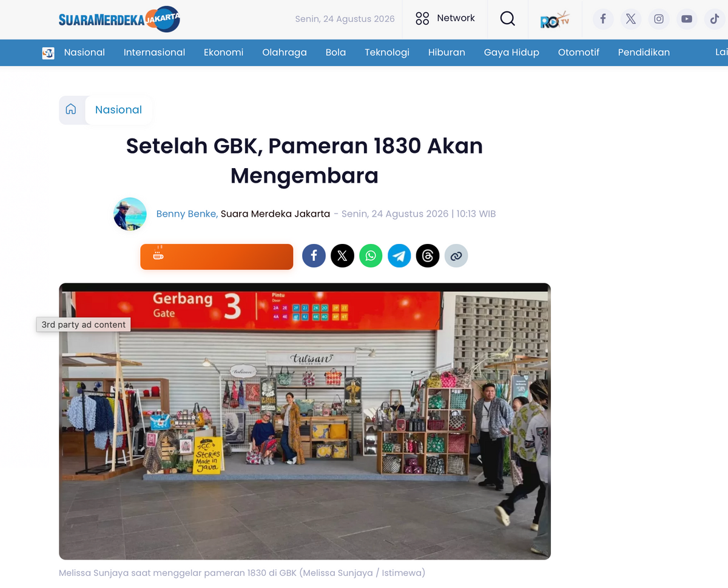Open TikTok profile icon in header

tap(715, 19)
